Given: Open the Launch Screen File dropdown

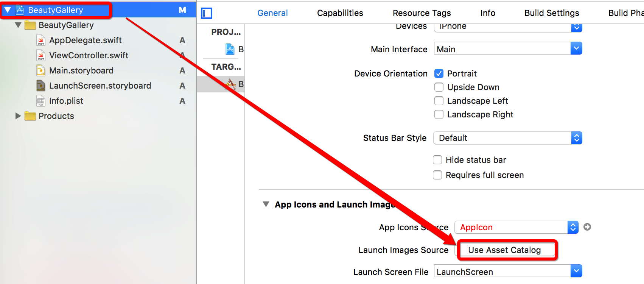Looking at the screenshot, I should click(508, 271).
